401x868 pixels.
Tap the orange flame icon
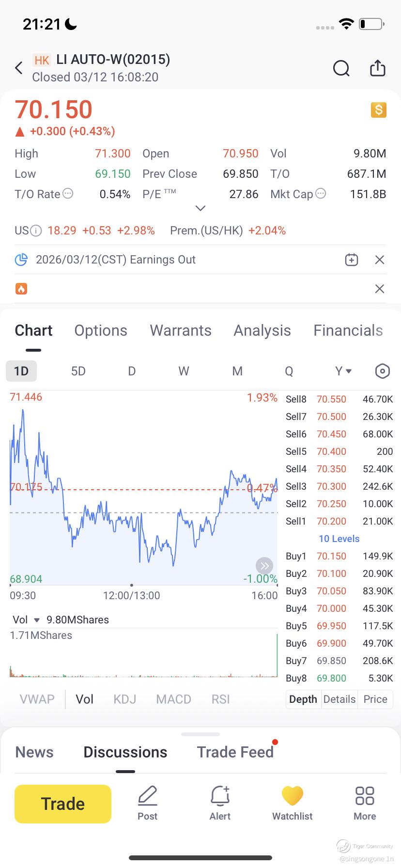pyautogui.click(x=21, y=289)
